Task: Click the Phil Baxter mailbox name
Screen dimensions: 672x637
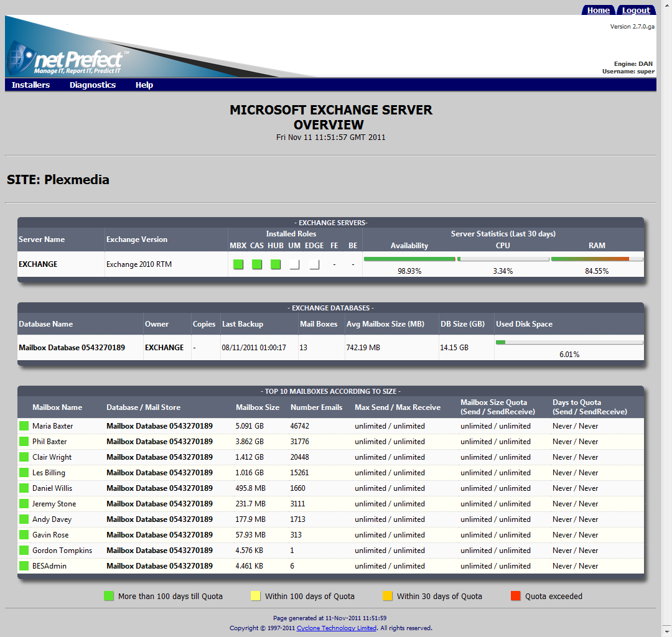Action: click(49, 441)
